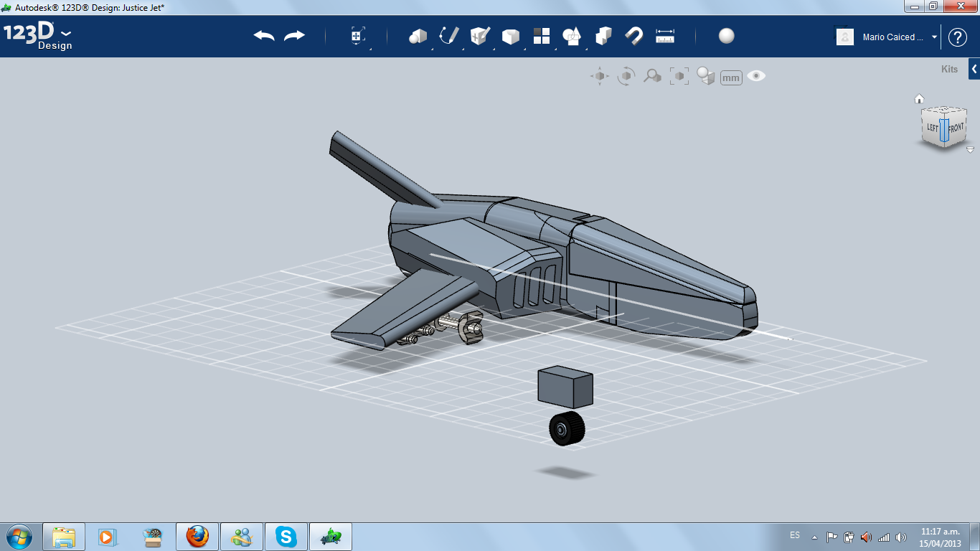Open the Pattern tool menu

coord(541,36)
